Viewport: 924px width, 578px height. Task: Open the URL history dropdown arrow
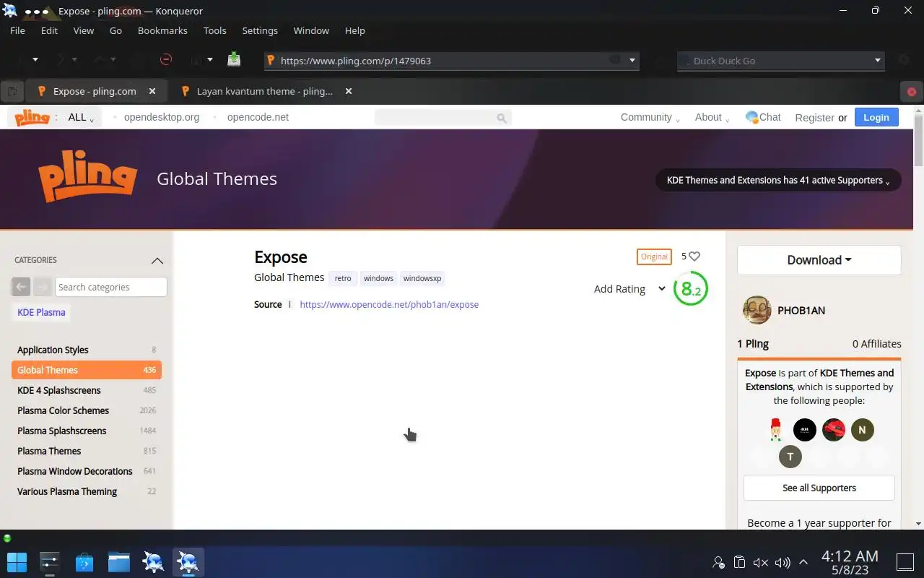click(x=632, y=60)
